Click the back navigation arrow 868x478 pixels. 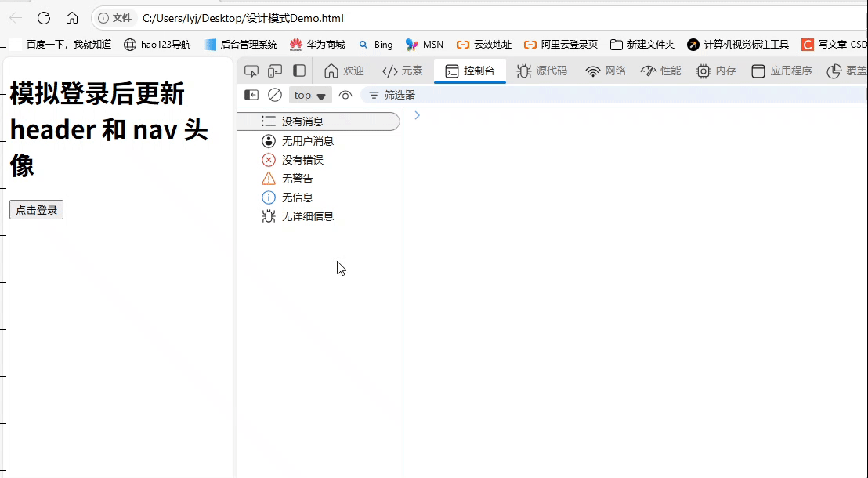[x=16, y=18]
